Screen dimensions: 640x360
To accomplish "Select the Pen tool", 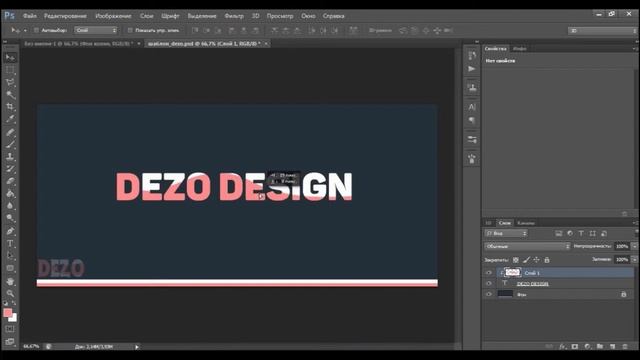I will 10,231.
